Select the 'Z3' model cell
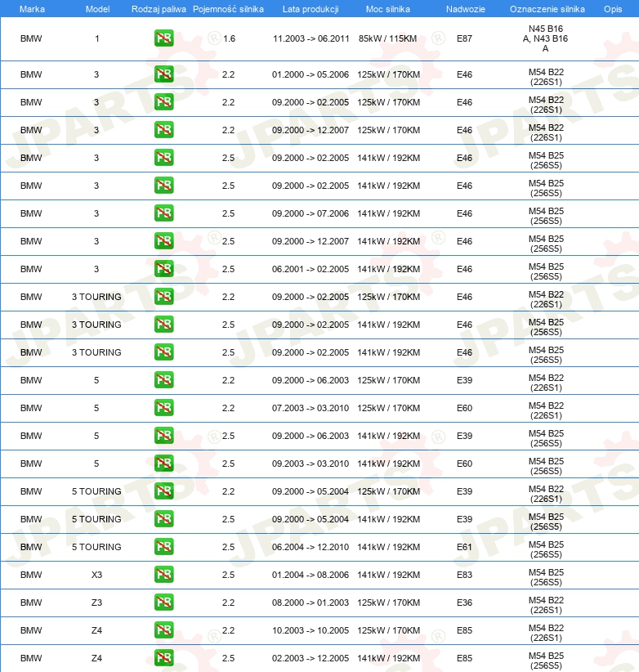Image resolution: width=639 pixels, height=672 pixels. coord(96,603)
